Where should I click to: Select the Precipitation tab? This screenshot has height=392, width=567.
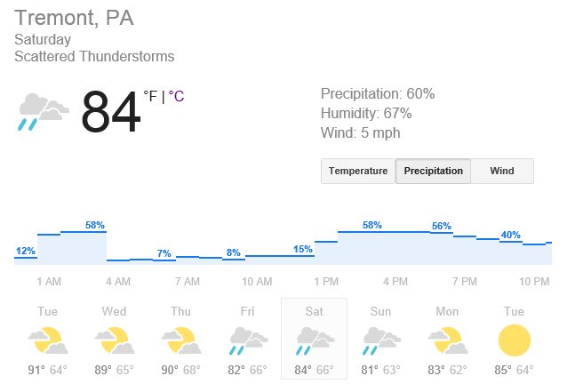433,171
